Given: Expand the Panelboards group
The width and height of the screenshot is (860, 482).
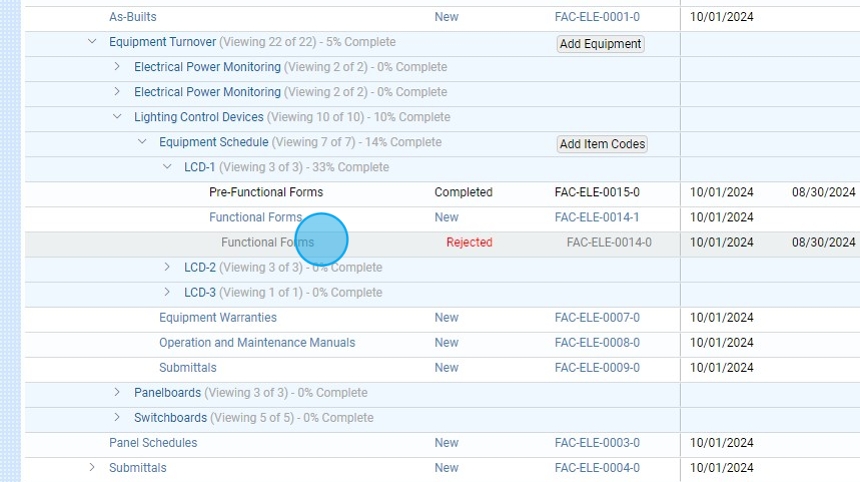Looking at the screenshot, I should (117, 392).
